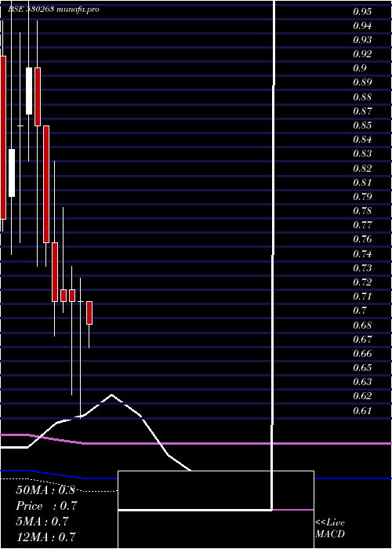Click the 0.85 price axis label
392x549 pixels.
tap(362, 125)
